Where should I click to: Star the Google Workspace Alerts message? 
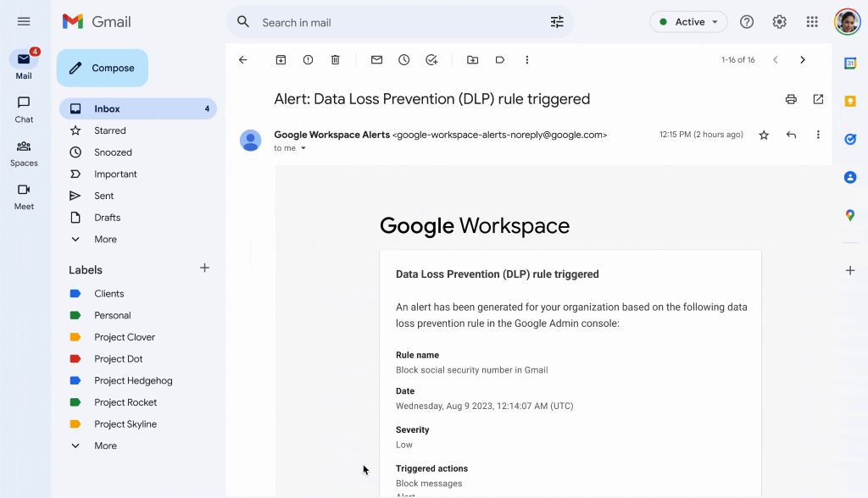click(764, 135)
